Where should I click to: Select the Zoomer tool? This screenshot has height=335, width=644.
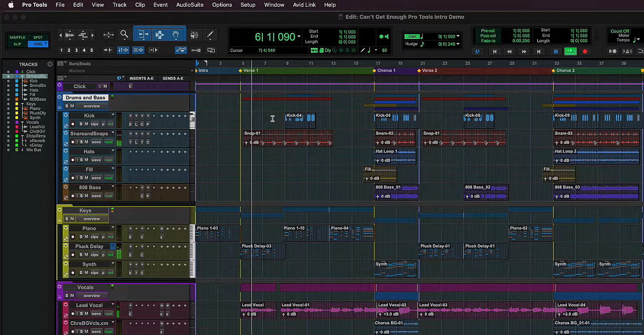(124, 35)
